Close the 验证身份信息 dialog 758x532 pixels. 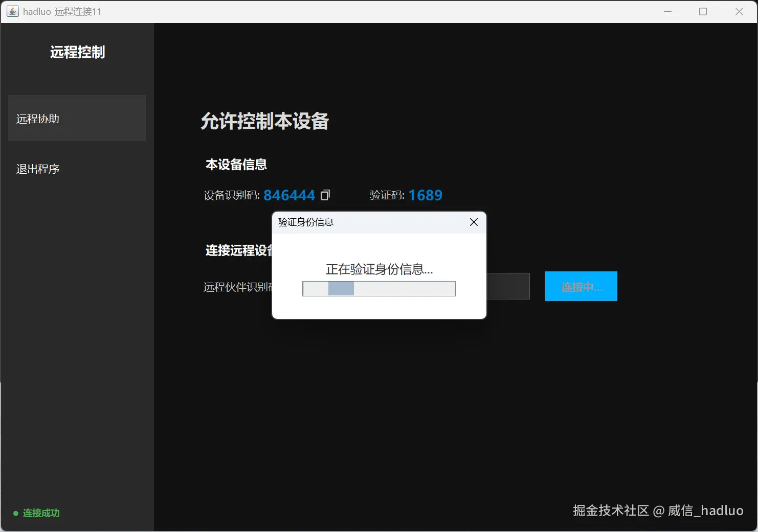[x=474, y=222]
